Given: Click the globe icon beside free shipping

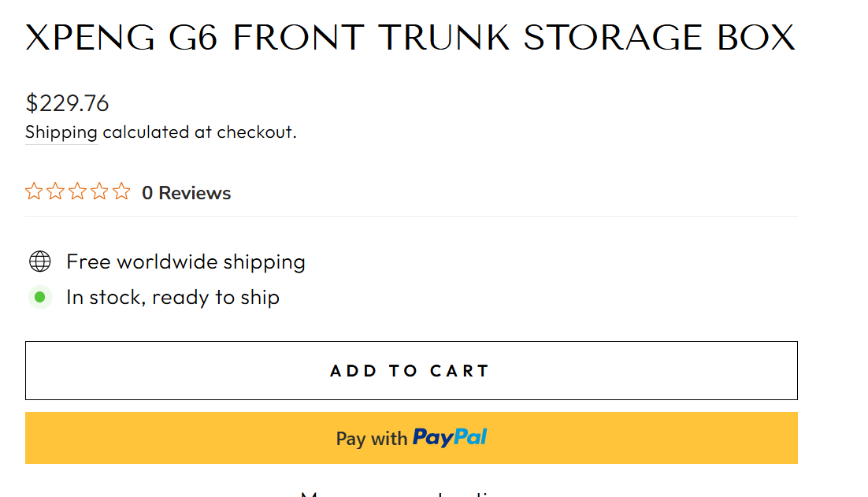Looking at the screenshot, I should [39, 261].
